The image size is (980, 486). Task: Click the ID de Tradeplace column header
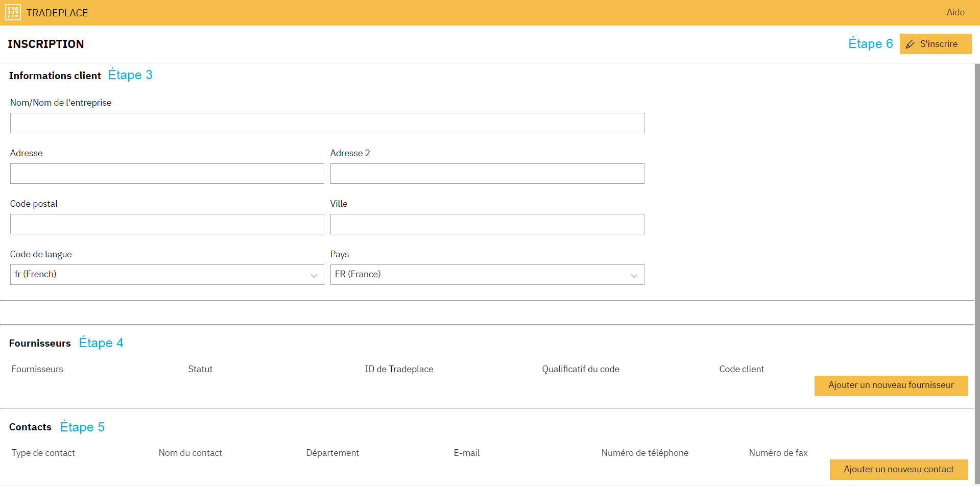399,369
